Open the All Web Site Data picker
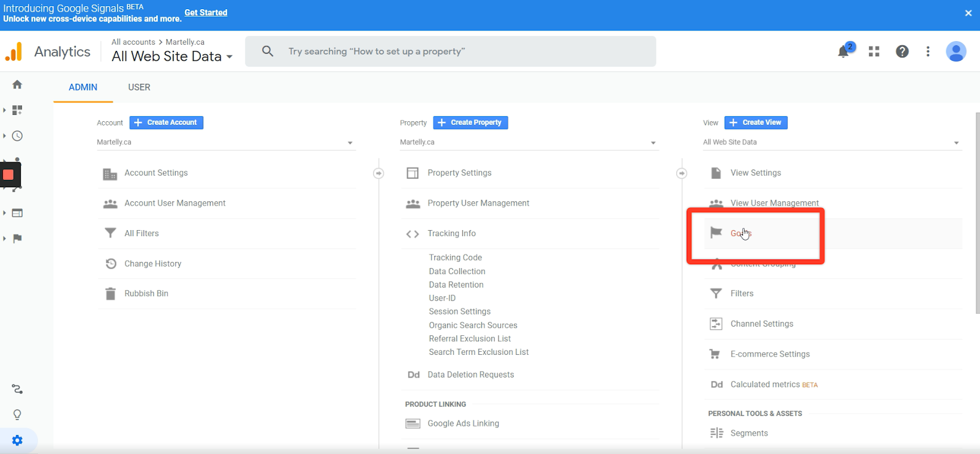This screenshot has height=454, width=980. tap(172, 56)
